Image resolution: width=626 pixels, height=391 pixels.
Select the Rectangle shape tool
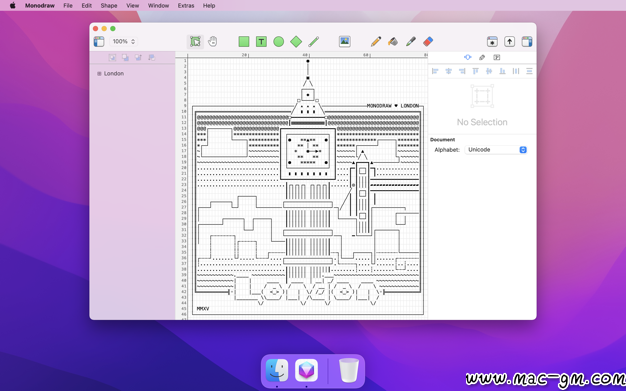[244, 42]
